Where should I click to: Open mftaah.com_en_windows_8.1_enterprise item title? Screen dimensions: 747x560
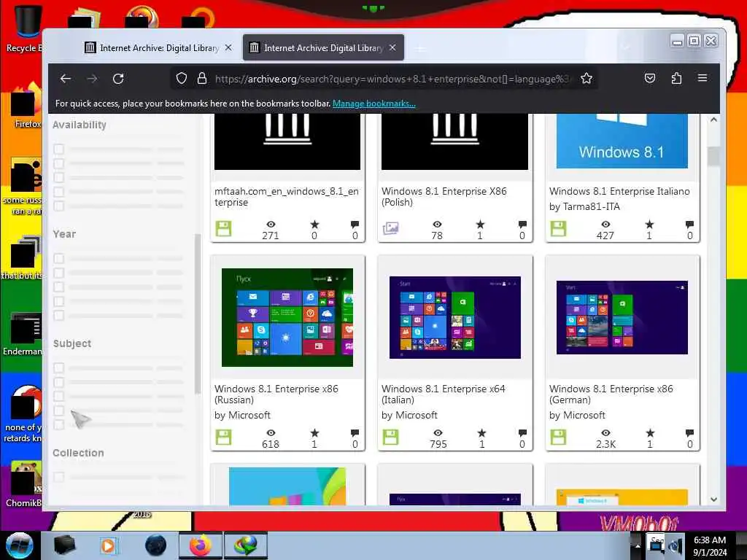coord(286,197)
